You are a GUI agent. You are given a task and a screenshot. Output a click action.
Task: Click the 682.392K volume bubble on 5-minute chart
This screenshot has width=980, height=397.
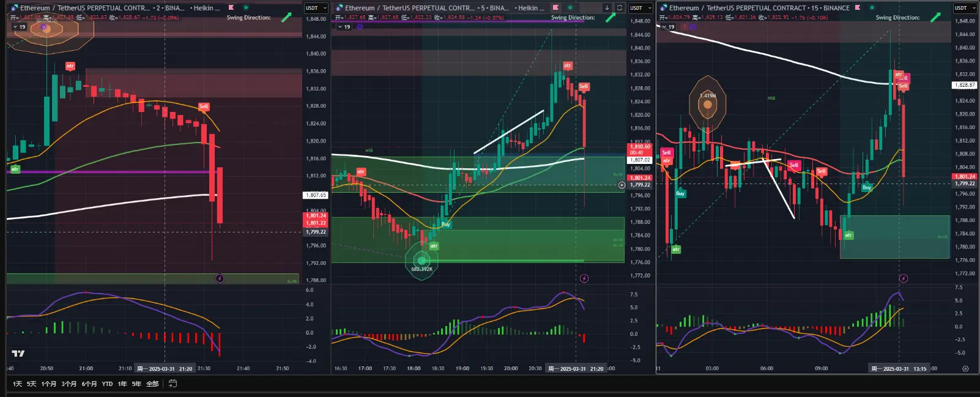click(x=421, y=261)
